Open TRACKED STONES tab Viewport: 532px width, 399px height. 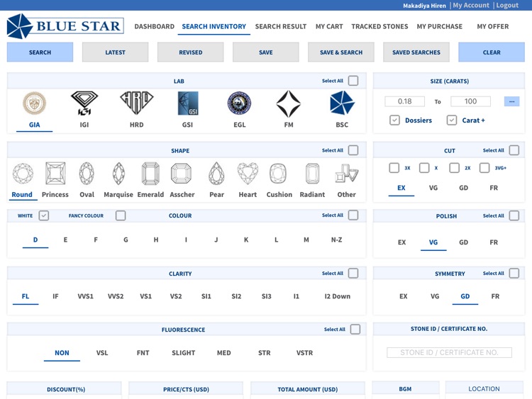click(379, 26)
